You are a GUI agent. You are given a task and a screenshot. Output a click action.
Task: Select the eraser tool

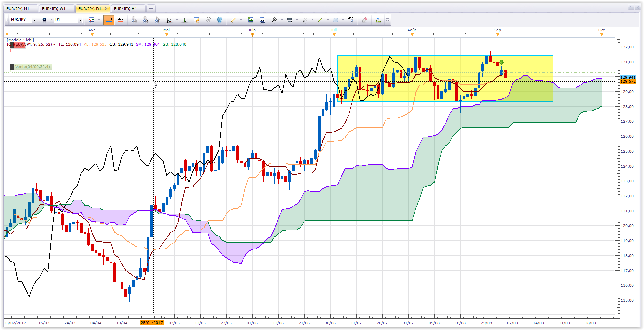click(x=365, y=20)
